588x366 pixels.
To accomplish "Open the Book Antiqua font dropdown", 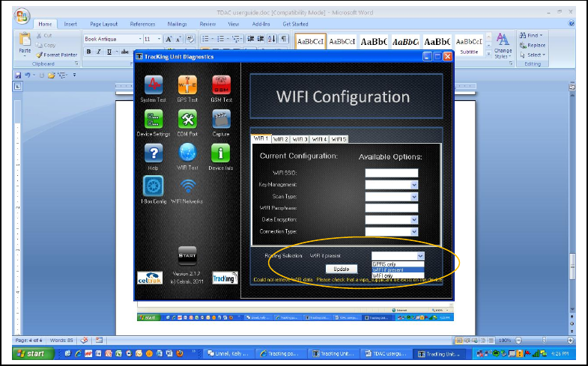I will 140,39.
